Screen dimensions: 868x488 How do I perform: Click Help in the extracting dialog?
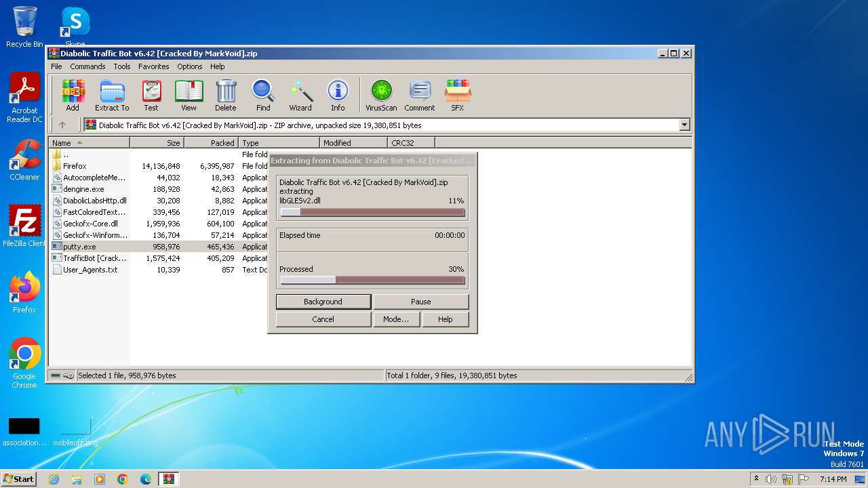pyautogui.click(x=446, y=319)
